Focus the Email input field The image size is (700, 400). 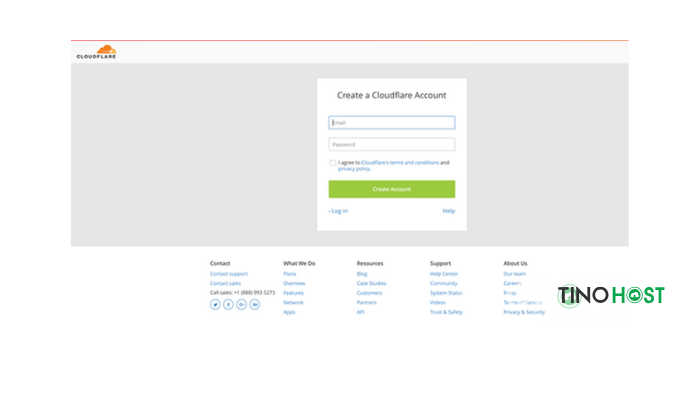(x=392, y=122)
